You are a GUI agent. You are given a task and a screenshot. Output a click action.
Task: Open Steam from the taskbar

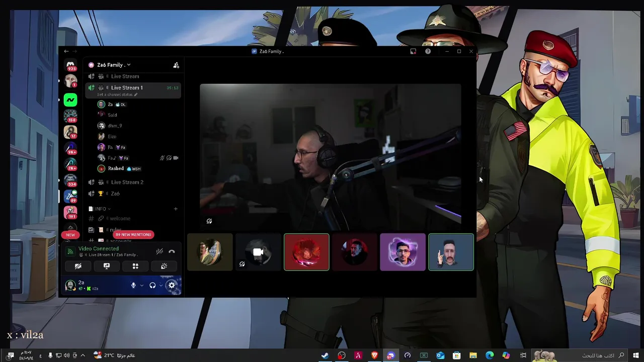click(x=325, y=355)
